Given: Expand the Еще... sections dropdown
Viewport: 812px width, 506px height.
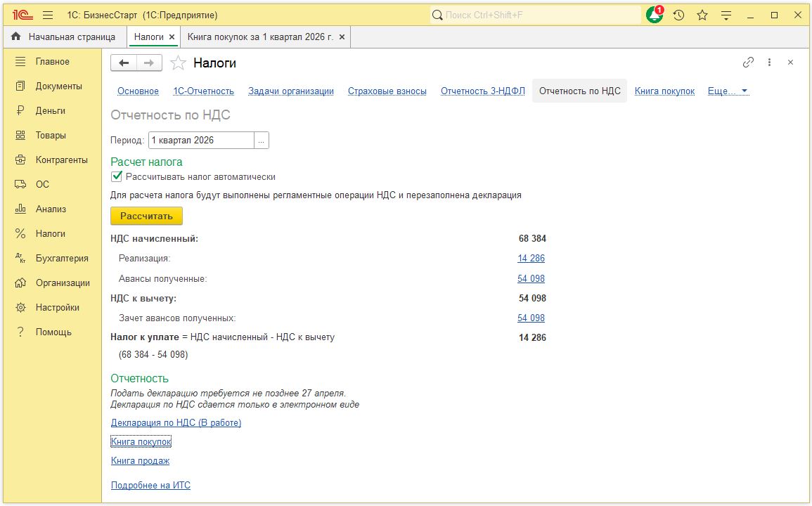Looking at the screenshot, I should (x=728, y=91).
